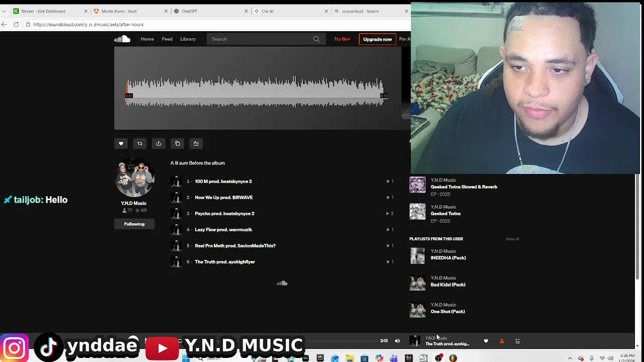Open Home in SoundCloud navigation
Screen dimensions: 644x362
pos(147,39)
